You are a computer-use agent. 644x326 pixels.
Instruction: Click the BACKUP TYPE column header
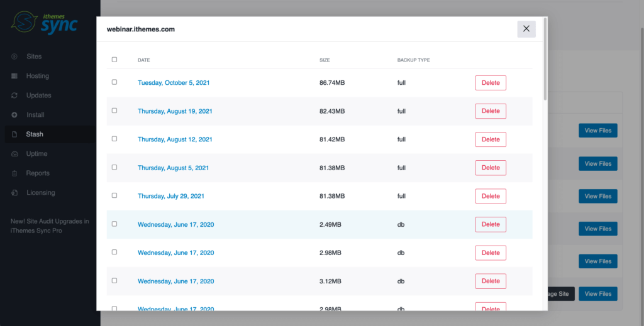tap(413, 60)
